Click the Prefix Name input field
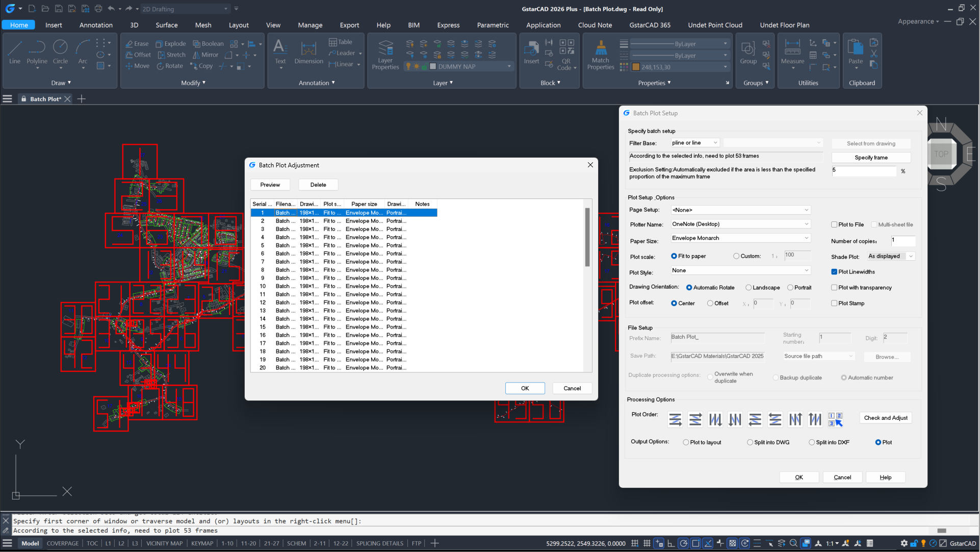The image size is (980, 552). coord(717,338)
